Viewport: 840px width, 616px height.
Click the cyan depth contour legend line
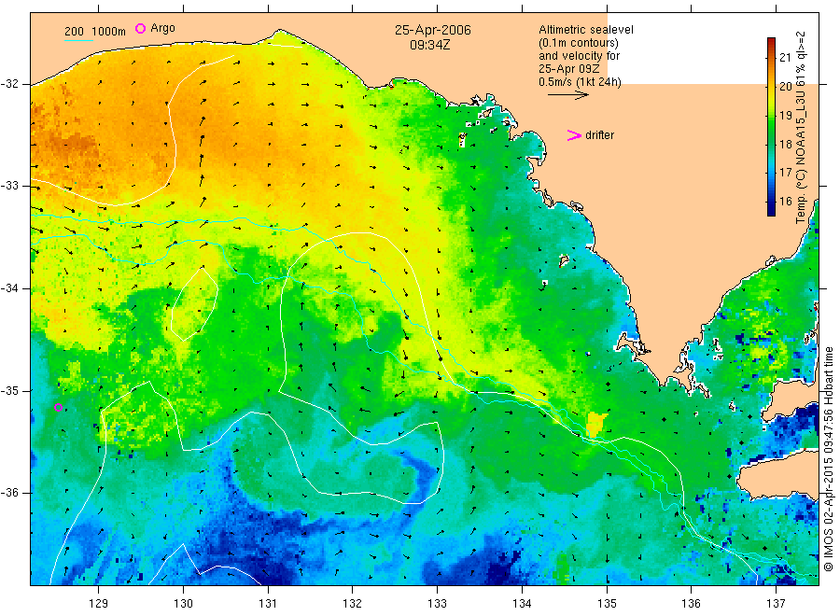78,40
